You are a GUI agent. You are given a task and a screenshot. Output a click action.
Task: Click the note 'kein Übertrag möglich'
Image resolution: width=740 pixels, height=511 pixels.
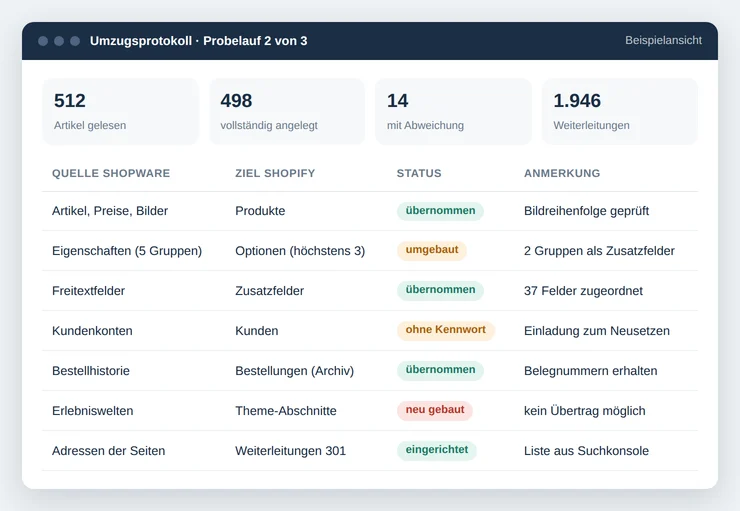click(x=585, y=411)
